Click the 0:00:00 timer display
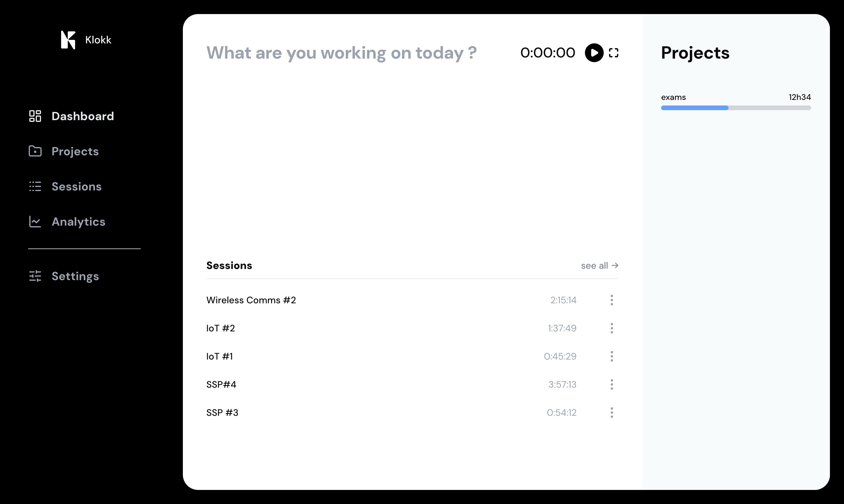The width and height of the screenshot is (844, 504). (x=547, y=53)
